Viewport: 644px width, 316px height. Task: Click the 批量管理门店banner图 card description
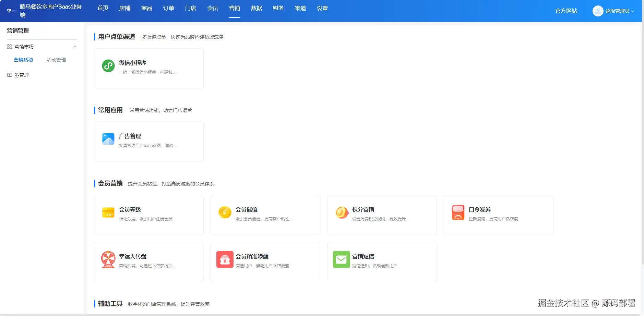click(148, 145)
